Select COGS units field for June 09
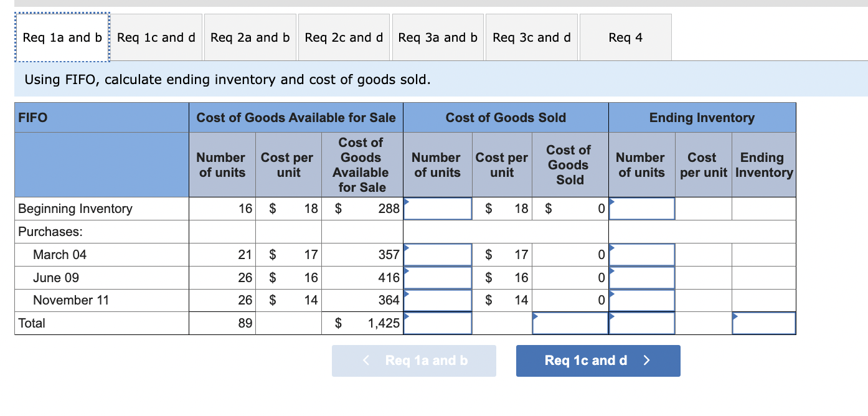868x416 pixels. [438, 278]
